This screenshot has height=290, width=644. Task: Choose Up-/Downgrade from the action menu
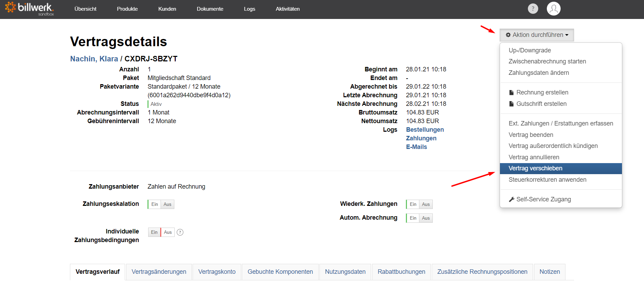pyautogui.click(x=561, y=50)
